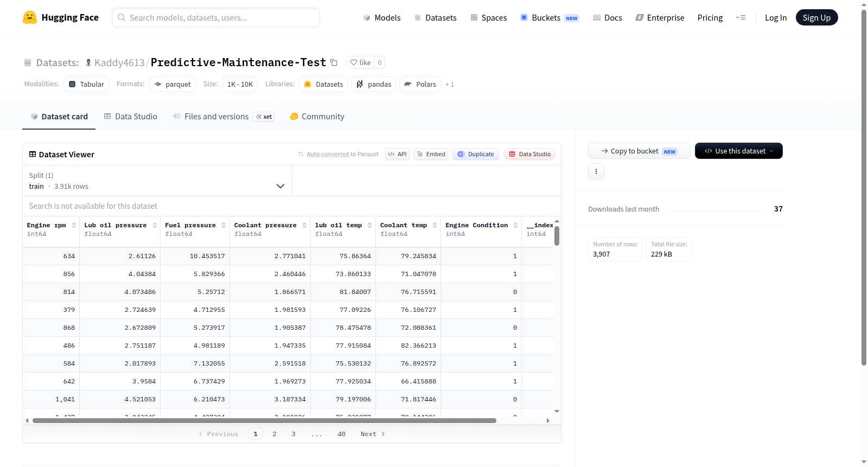
Task: Switch to the Data Studio tab
Action: 131,116
